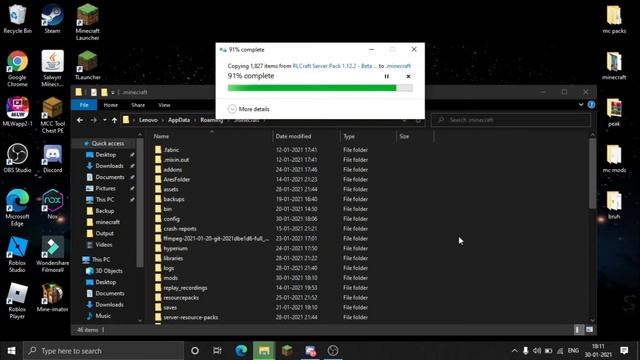Switch to the Home ribbon tab
Viewport: 640px width, 360px height.
pos(111,105)
